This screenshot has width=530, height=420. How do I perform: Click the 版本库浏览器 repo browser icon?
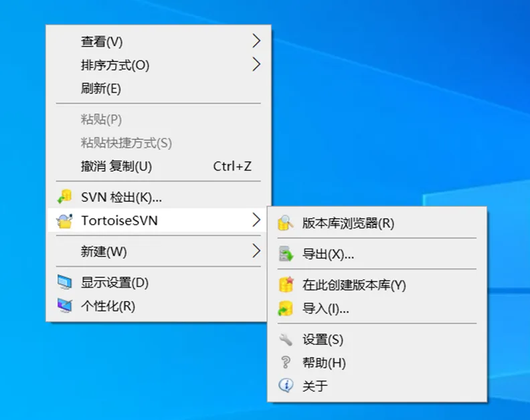click(x=286, y=223)
